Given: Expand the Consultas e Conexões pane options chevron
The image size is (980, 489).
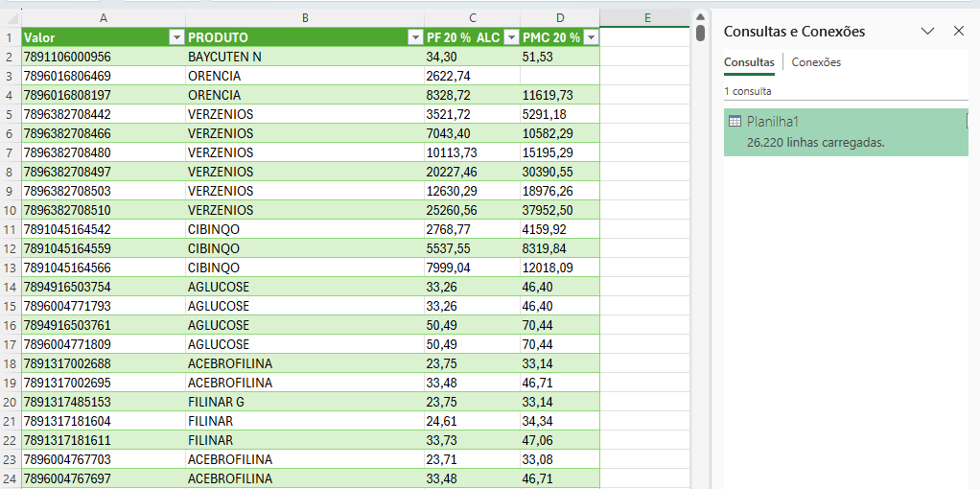Looking at the screenshot, I should click(x=928, y=32).
